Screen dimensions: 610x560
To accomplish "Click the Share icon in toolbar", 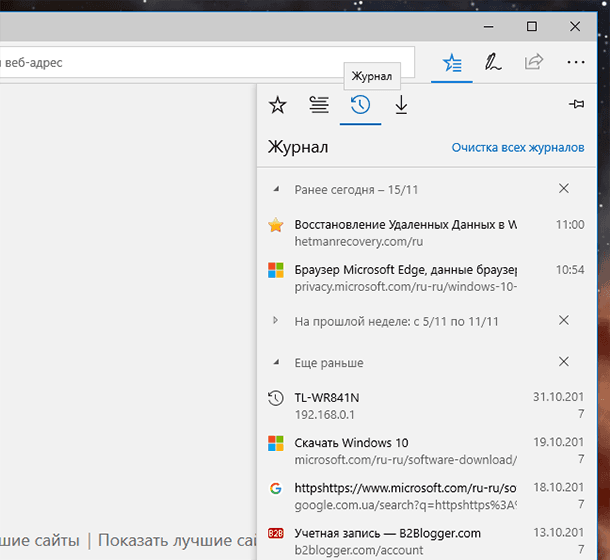I will 534,62.
